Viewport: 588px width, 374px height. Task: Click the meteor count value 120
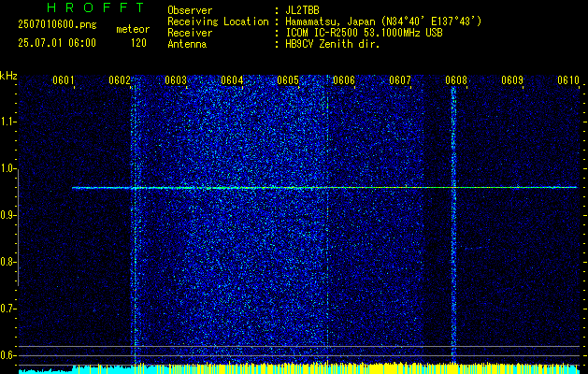[x=138, y=43]
